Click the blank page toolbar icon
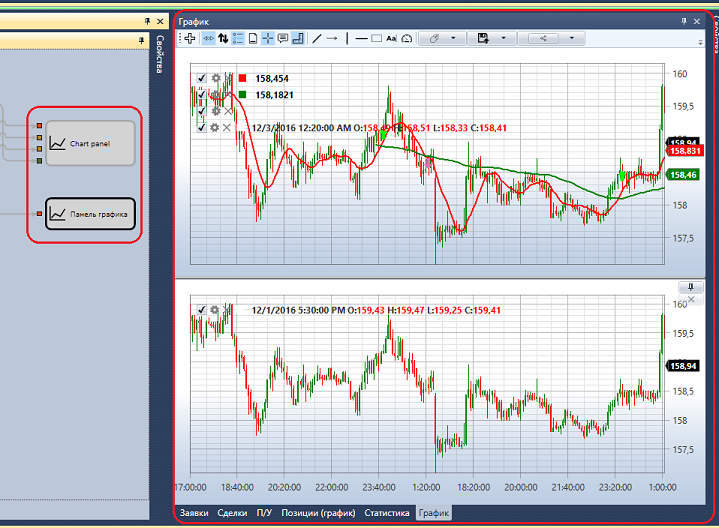Screen dimensions: 719x528 253,39
